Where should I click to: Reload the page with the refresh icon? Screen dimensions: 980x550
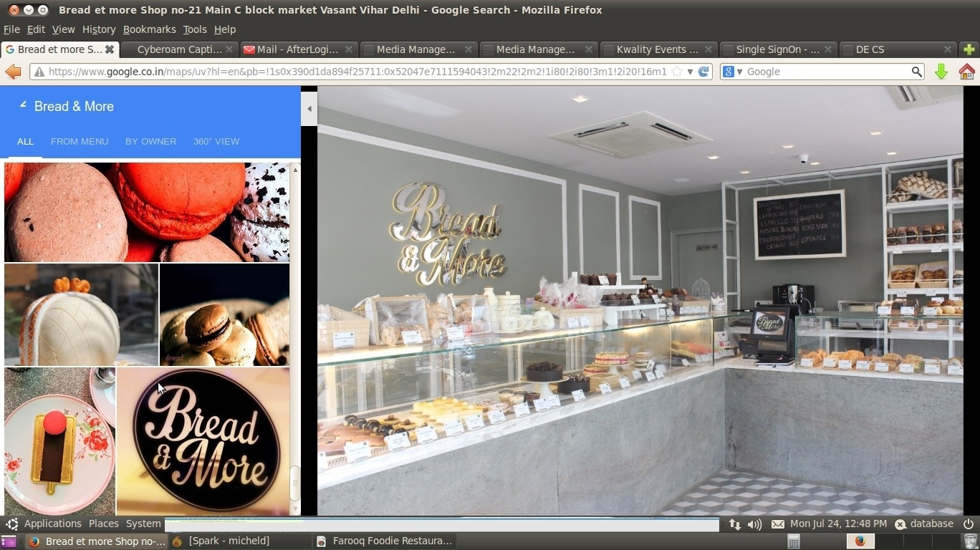tap(703, 72)
